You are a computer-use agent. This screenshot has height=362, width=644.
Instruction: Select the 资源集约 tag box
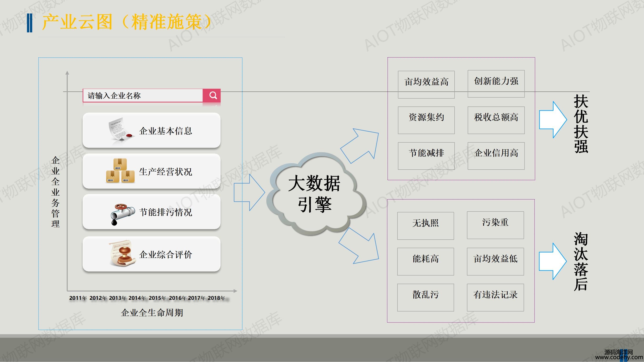coord(426,120)
